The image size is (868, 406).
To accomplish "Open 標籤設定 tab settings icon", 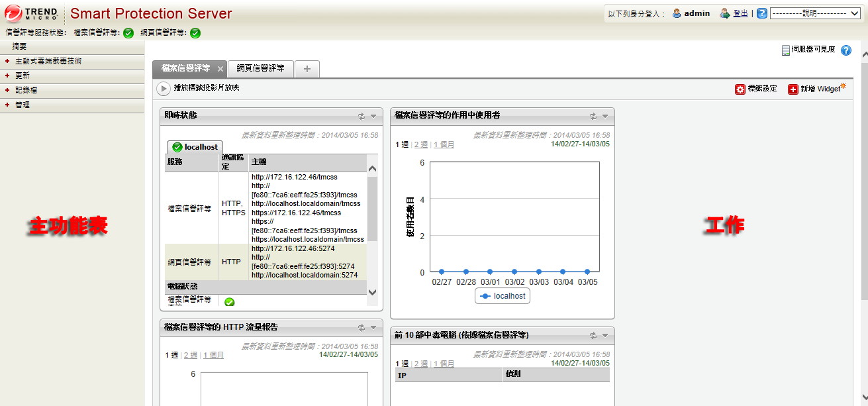I will (740, 89).
